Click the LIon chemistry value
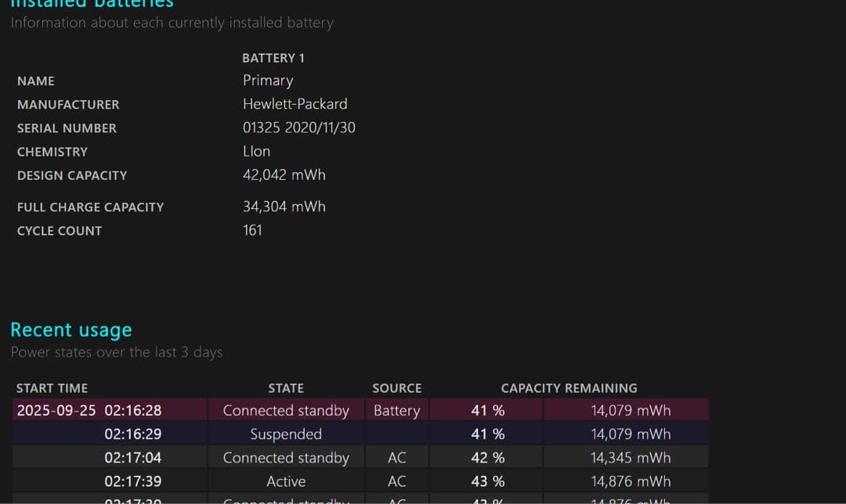Viewport: 846px width, 504px height. 256,151
